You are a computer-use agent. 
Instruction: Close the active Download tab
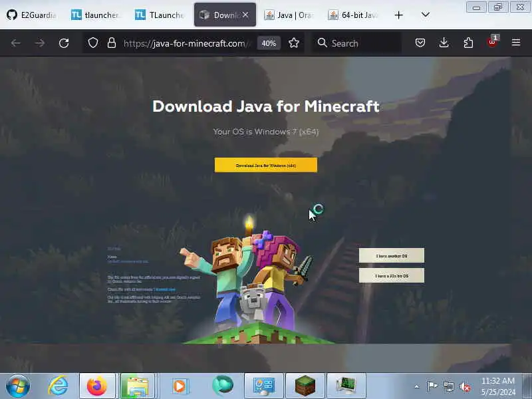pyautogui.click(x=245, y=15)
